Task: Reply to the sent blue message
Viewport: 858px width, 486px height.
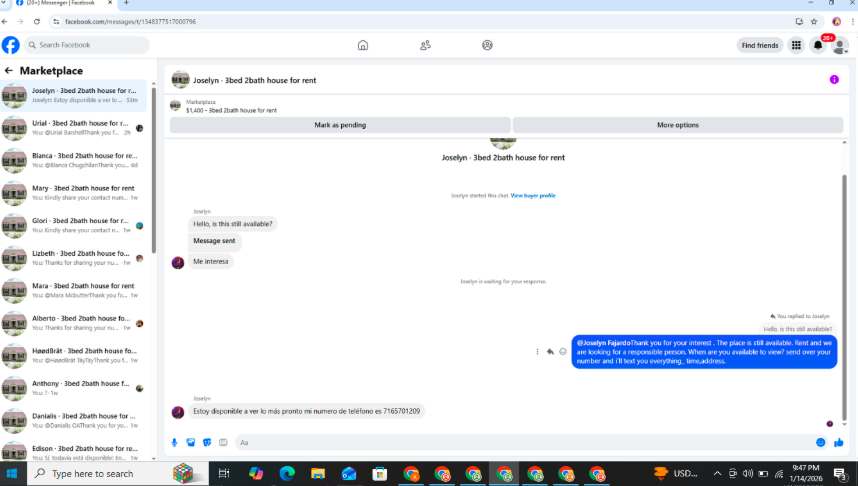Action: [550, 352]
